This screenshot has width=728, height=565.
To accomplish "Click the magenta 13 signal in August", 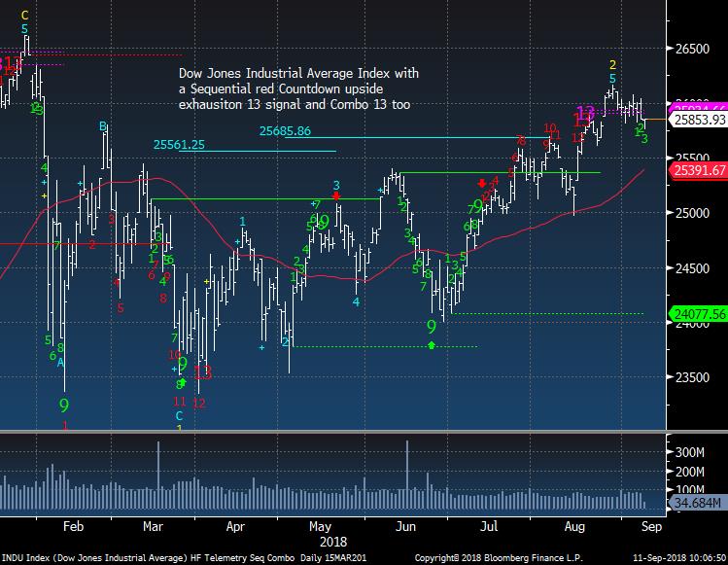I will coord(585,112).
